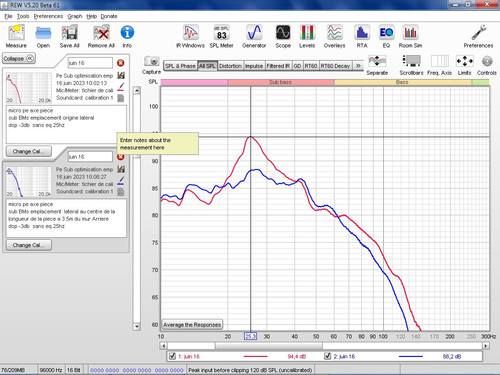Select second measurement thumbnail graph
Image resolution: width=500 pixels, height=375 pixels.
pyautogui.click(x=28, y=182)
